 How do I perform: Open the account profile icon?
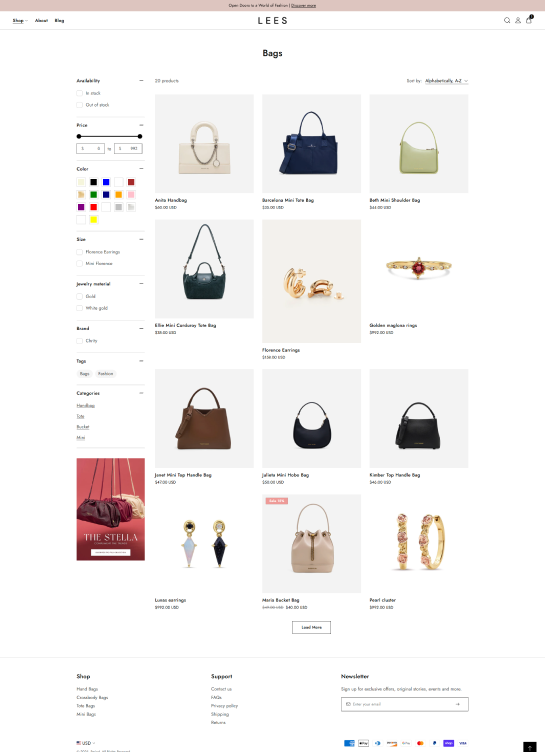pyautogui.click(x=518, y=21)
